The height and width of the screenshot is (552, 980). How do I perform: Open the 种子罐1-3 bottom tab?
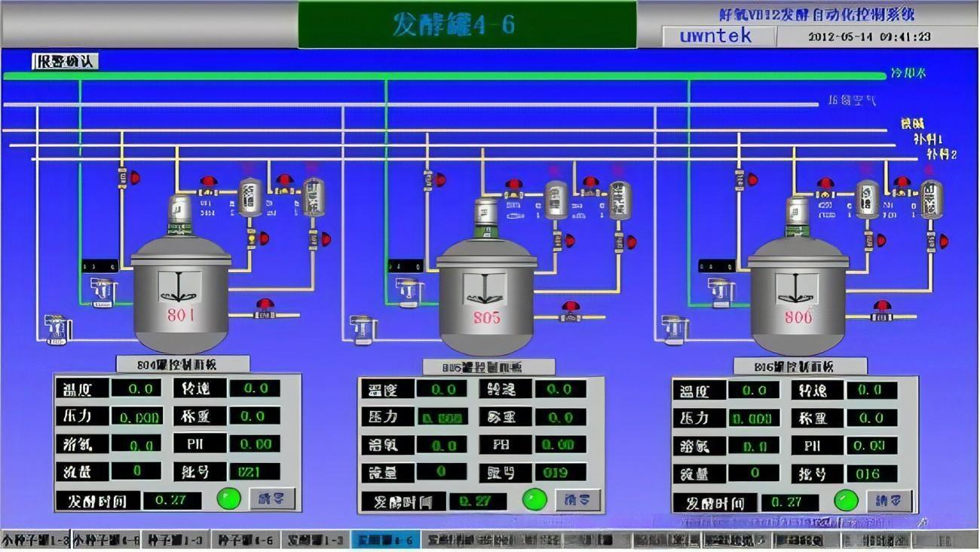175,541
